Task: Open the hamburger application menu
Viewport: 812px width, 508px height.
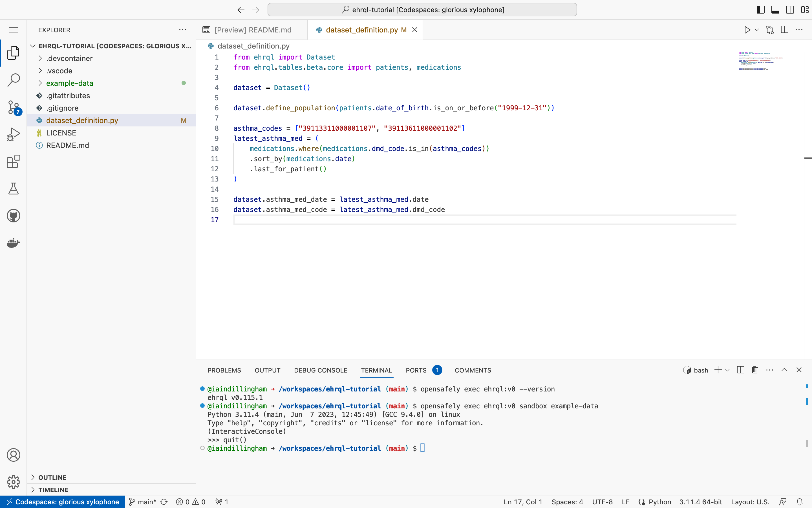Action: 14,30
